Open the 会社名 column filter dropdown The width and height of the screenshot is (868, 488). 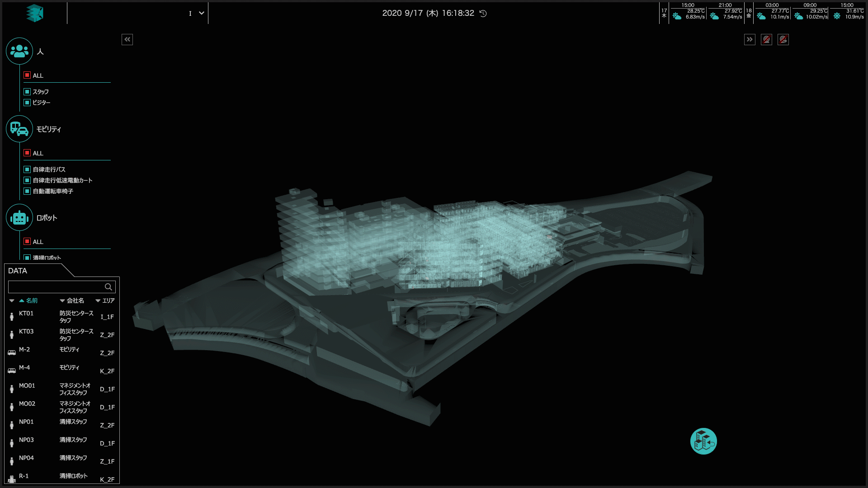62,300
